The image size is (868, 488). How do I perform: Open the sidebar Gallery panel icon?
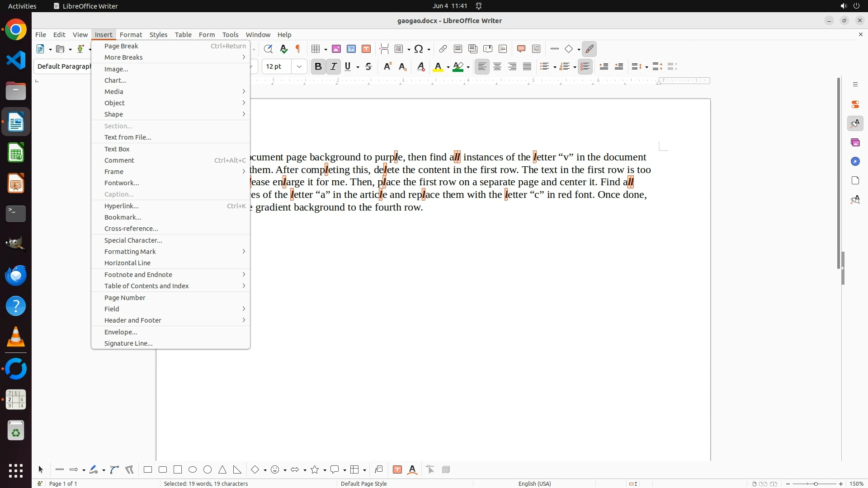[855, 143]
